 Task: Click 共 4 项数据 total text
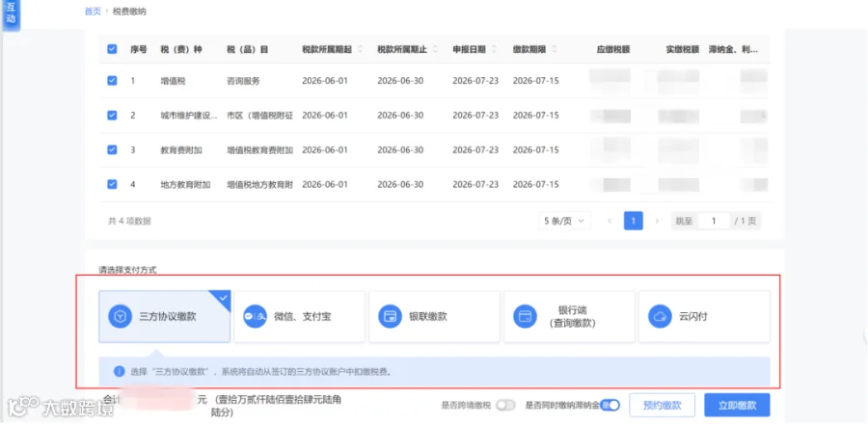129,221
